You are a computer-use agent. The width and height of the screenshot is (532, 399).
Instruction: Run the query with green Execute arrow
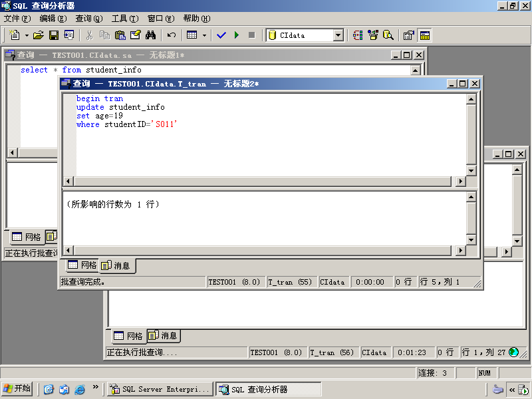(x=237, y=35)
